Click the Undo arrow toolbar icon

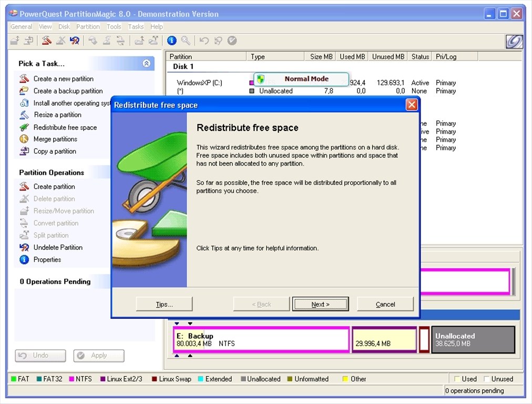pyautogui.click(x=204, y=41)
